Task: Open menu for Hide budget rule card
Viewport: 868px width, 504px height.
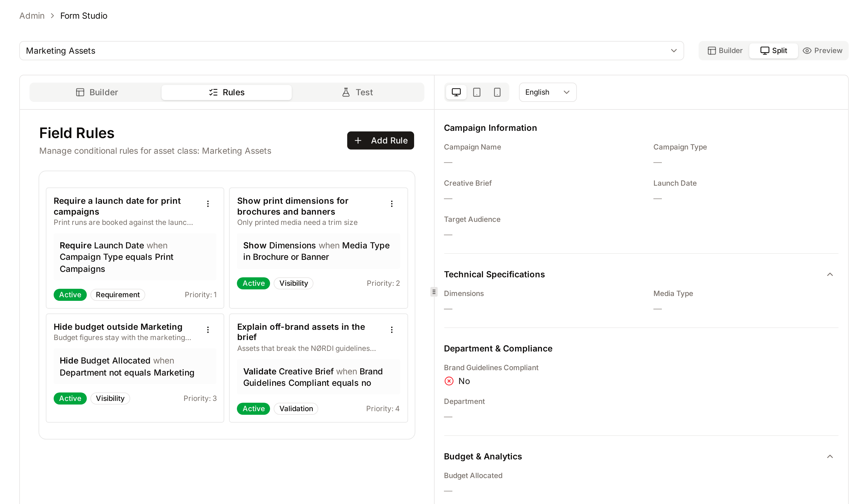Action: point(208,330)
